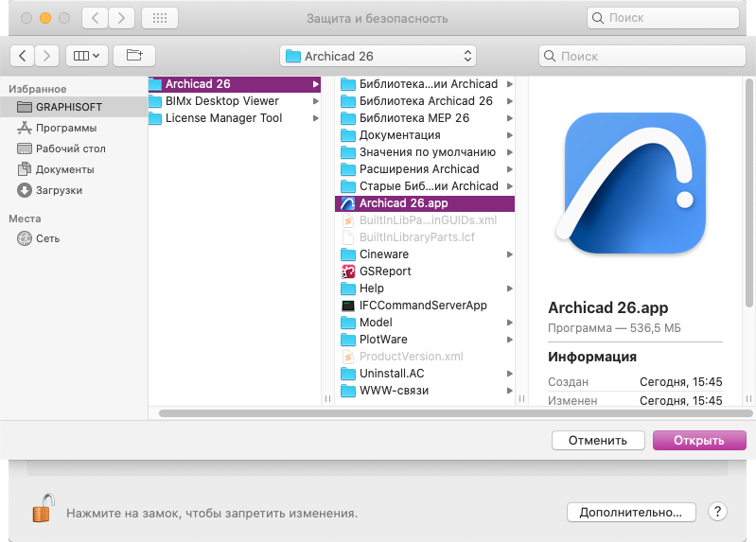The width and height of the screenshot is (756, 542).
Task: Expand the PlotWare folder arrow
Action: click(x=510, y=340)
